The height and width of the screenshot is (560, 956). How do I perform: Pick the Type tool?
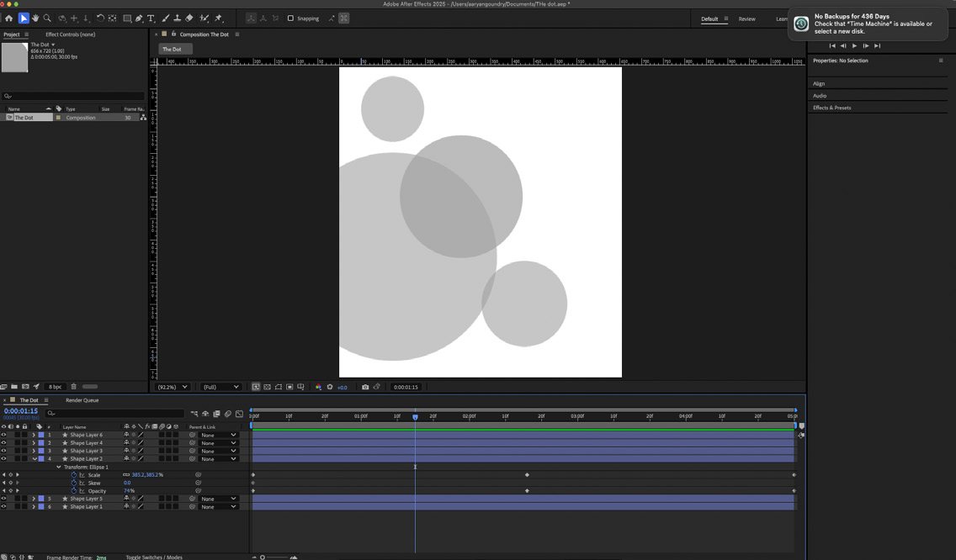click(151, 18)
